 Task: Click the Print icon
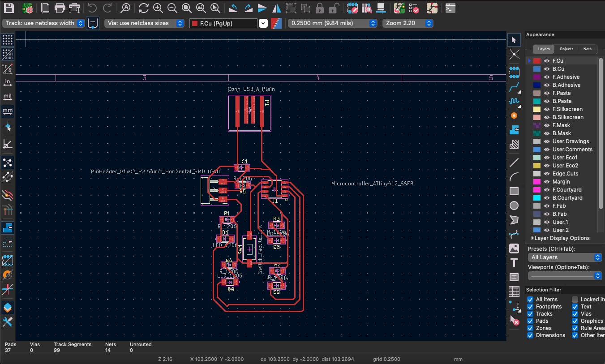[x=60, y=8]
